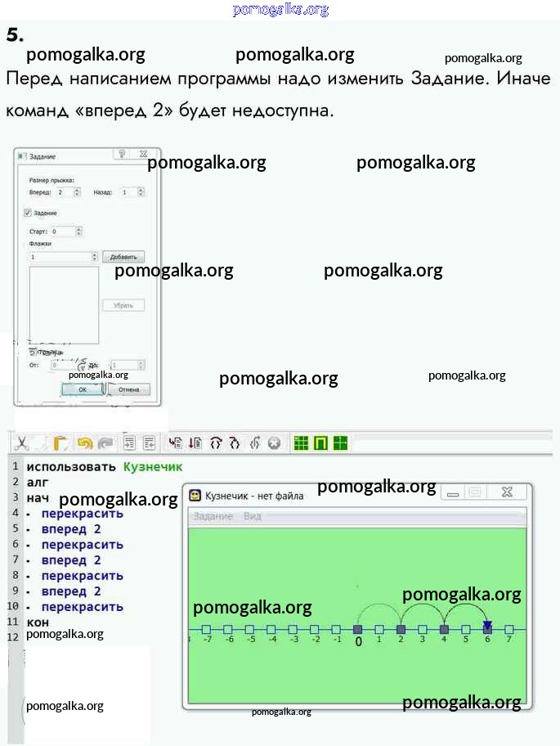Screen dimensions: 560x746
Task: Click the empty flags list box
Action: pyautogui.click(x=64, y=304)
